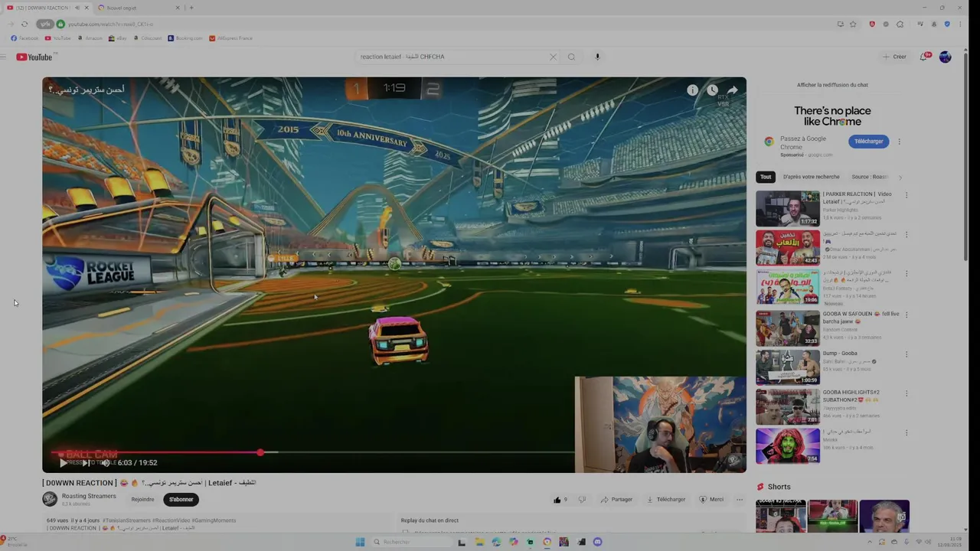Screen dimensions: 980x551
Task: Open File Explorer from taskbar
Action: [479, 542]
